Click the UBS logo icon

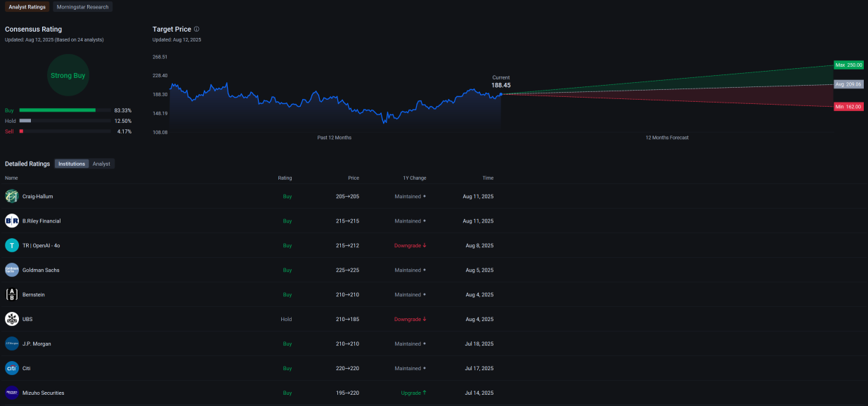[x=12, y=319]
